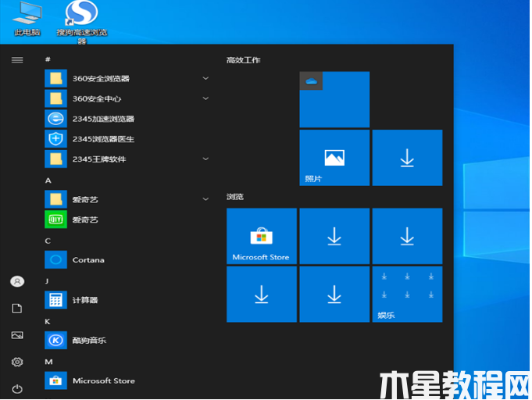This screenshot has width=532, height=400.
Task: Click the 360安全浏览器 label text
Action: [x=101, y=79]
